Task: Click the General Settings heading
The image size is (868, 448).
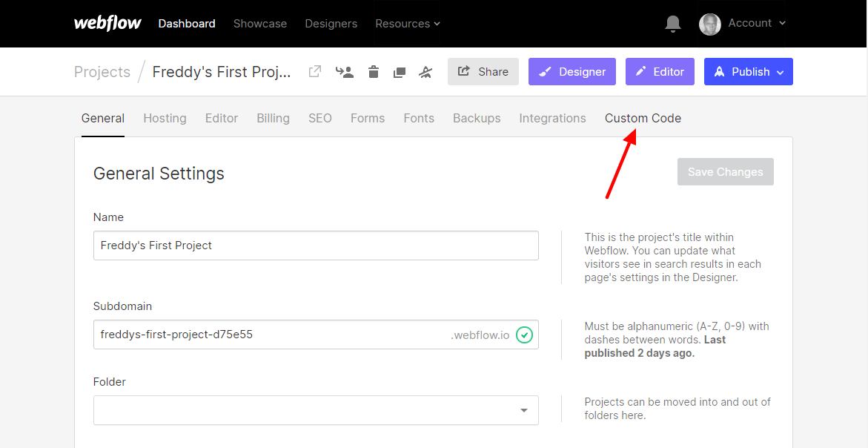Action: pos(159,174)
